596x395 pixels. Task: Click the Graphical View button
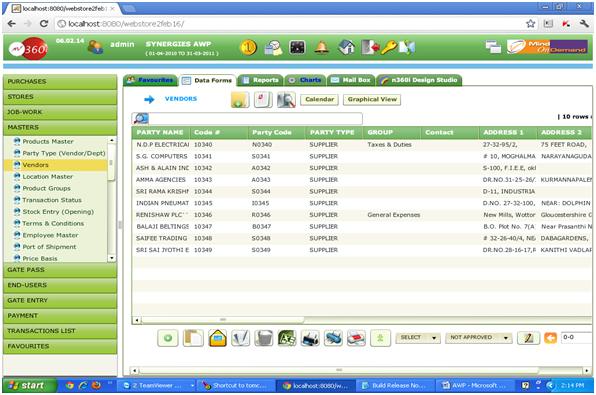[x=372, y=99]
